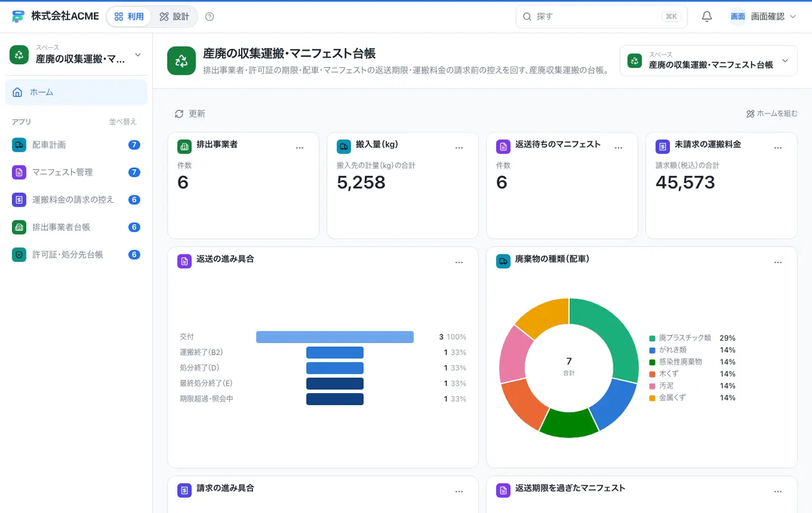The width and height of the screenshot is (812, 513).
Task: Click the 交付 bar in funnel chart
Action: (335, 337)
